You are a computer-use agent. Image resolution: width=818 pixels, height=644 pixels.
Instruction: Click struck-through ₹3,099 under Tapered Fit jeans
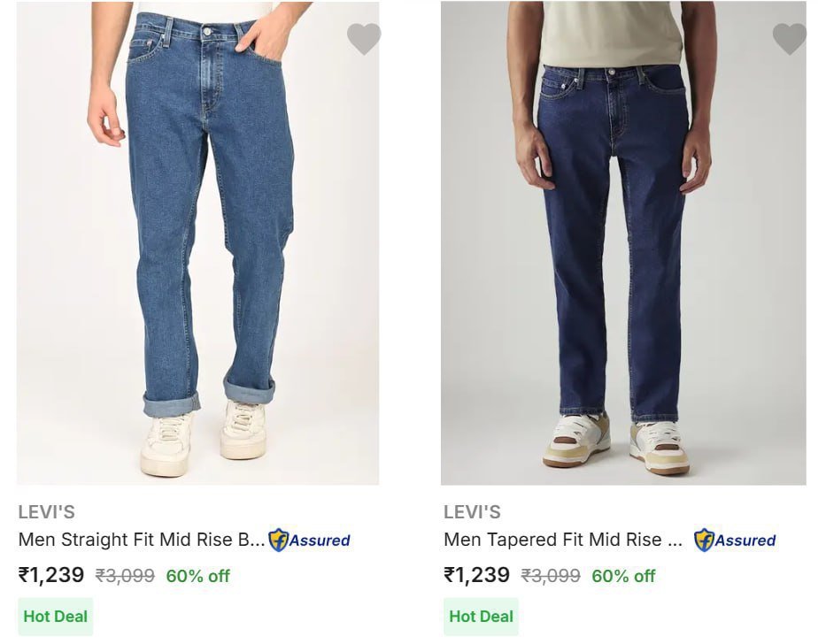551,576
